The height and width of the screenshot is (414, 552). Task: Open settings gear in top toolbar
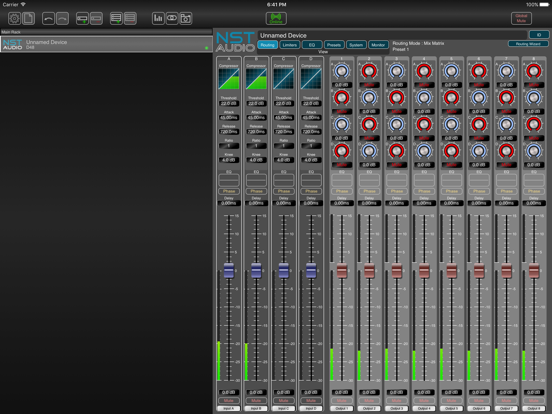(x=14, y=18)
